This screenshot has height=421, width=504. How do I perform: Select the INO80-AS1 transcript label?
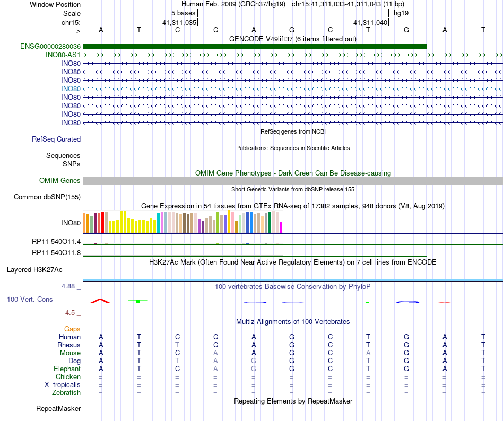[x=63, y=55]
